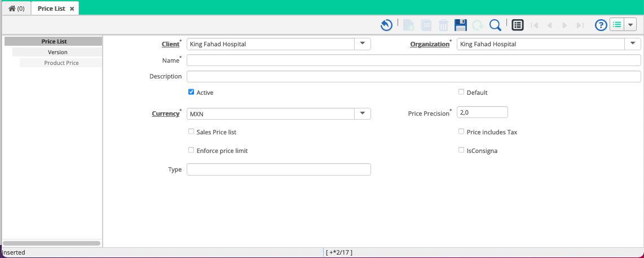Enable Enforce price limit checkbox
Image resolution: width=644 pixels, height=258 pixels.
191,150
